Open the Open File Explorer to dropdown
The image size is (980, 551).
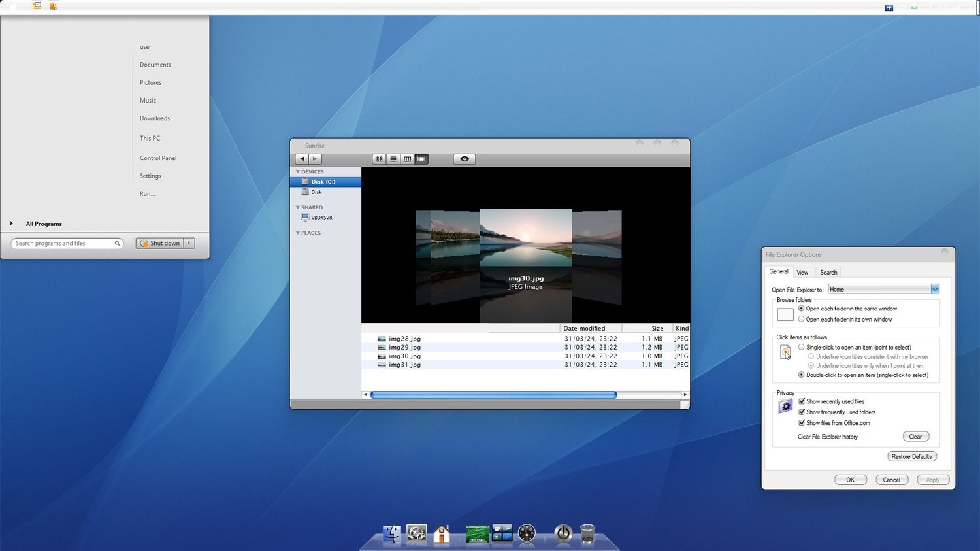(x=935, y=289)
